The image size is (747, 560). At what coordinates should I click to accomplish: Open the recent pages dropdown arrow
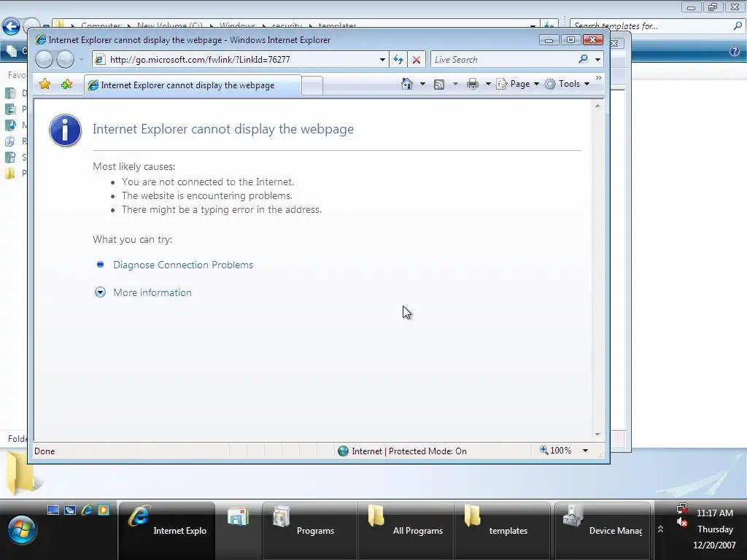[x=82, y=60]
